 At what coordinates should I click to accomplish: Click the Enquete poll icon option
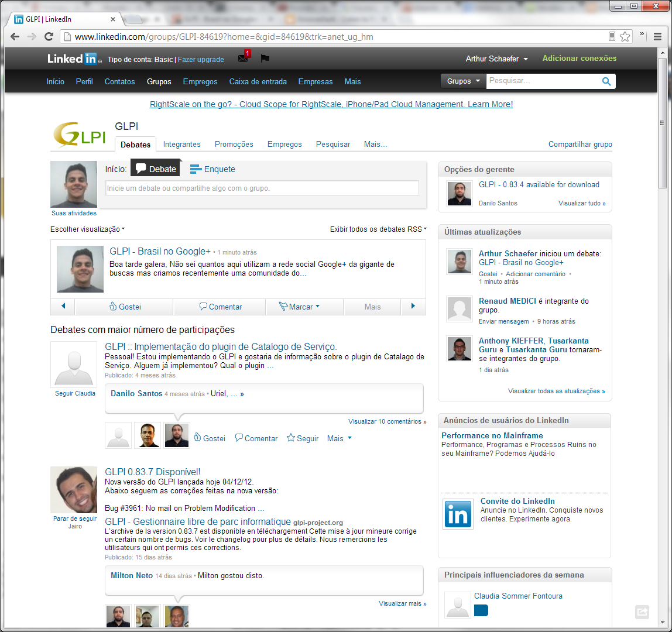pos(212,169)
